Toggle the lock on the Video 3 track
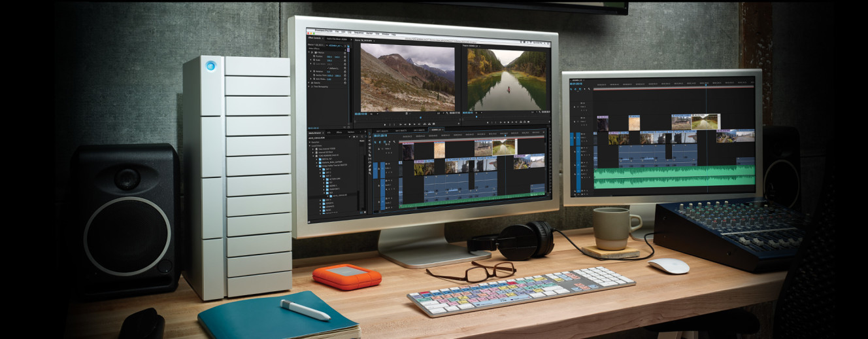This screenshot has width=868, height=339. [x=378, y=149]
